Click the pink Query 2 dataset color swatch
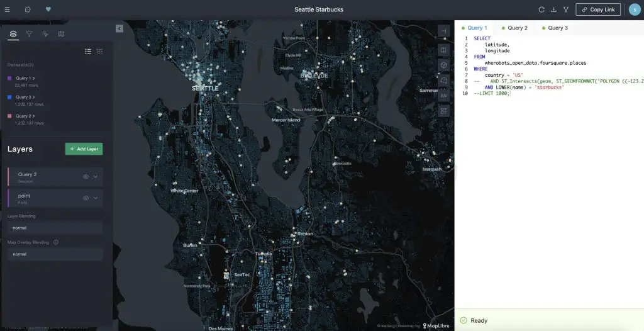644x331 pixels. 9,116
